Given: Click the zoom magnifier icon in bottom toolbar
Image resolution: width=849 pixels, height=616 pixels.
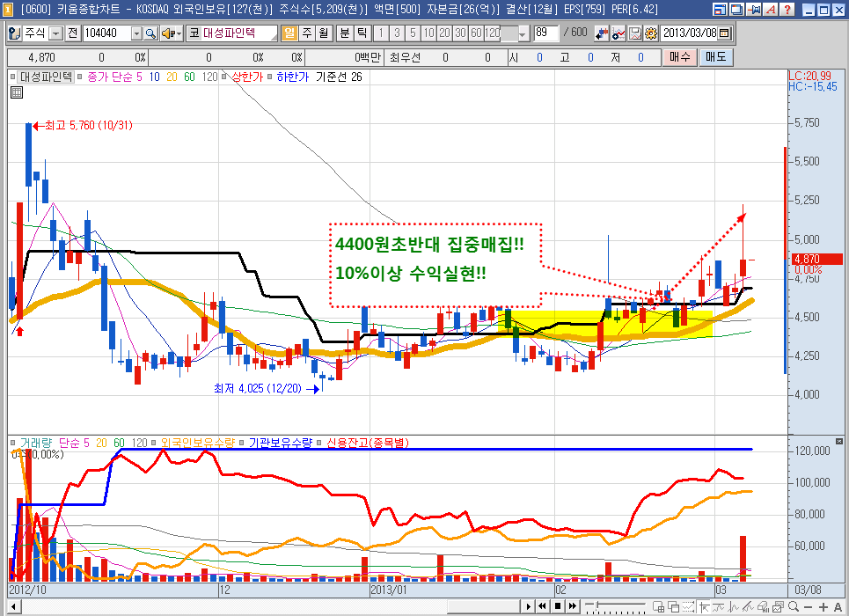Looking at the screenshot, I should click(x=794, y=607).
